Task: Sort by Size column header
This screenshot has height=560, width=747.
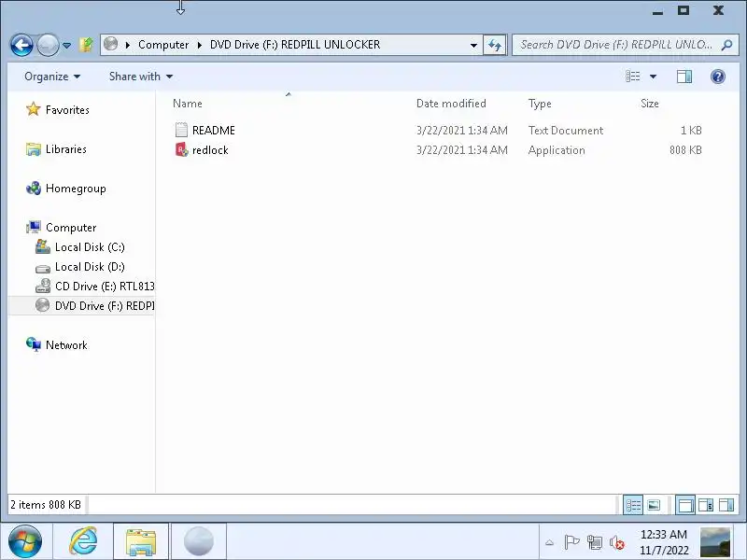Action: pyautogui.click(x=650, y=104)
